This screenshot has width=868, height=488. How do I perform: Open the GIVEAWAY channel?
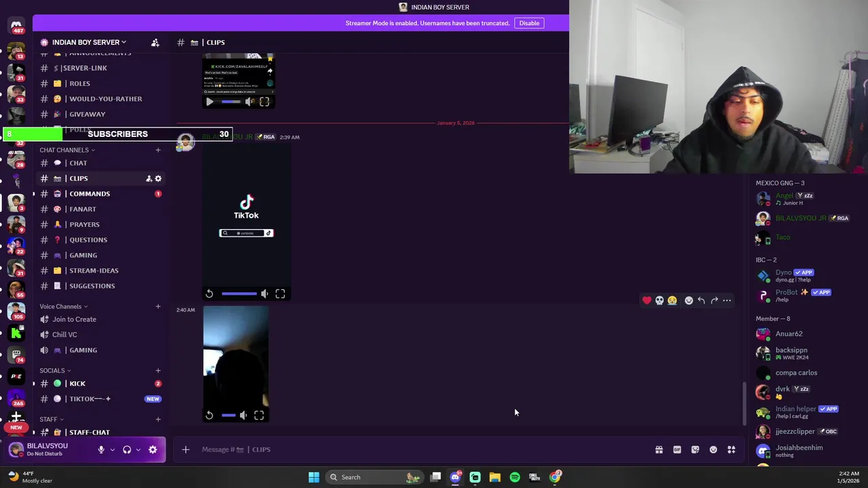pos(100,115)
